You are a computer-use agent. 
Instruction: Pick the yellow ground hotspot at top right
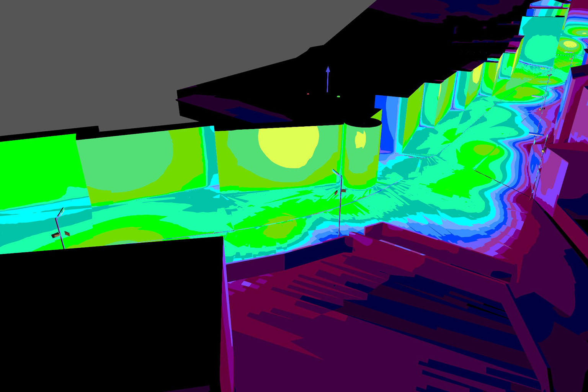coord(571,45)
